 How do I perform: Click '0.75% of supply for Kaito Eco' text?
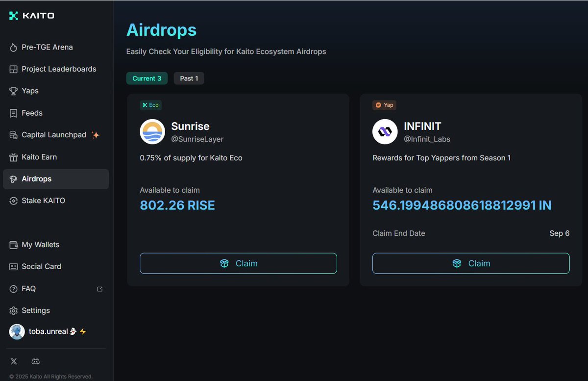pos(191,158)
